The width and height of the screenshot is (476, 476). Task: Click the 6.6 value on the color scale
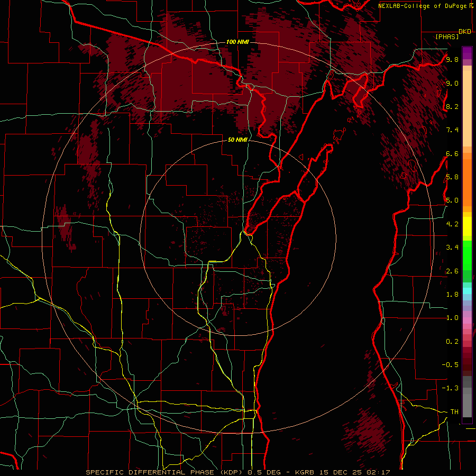452,153
